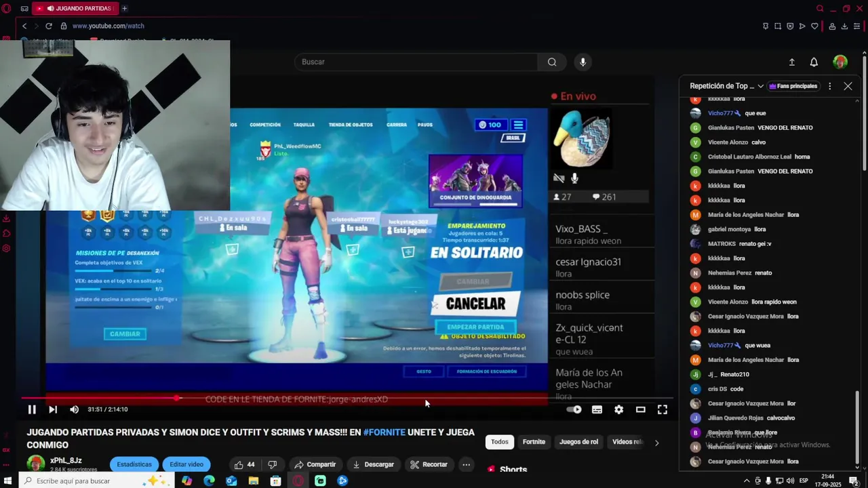This screenshot has width=868, height=488.
Task: Open YouTube notifications bell
Action: pyautogui.click(x=814, y=62)
